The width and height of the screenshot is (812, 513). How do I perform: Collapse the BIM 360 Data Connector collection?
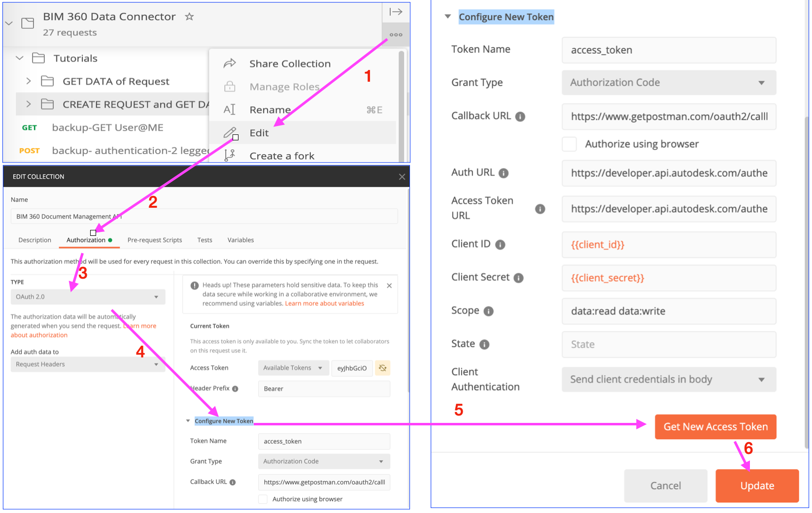(x=9, y=23)
